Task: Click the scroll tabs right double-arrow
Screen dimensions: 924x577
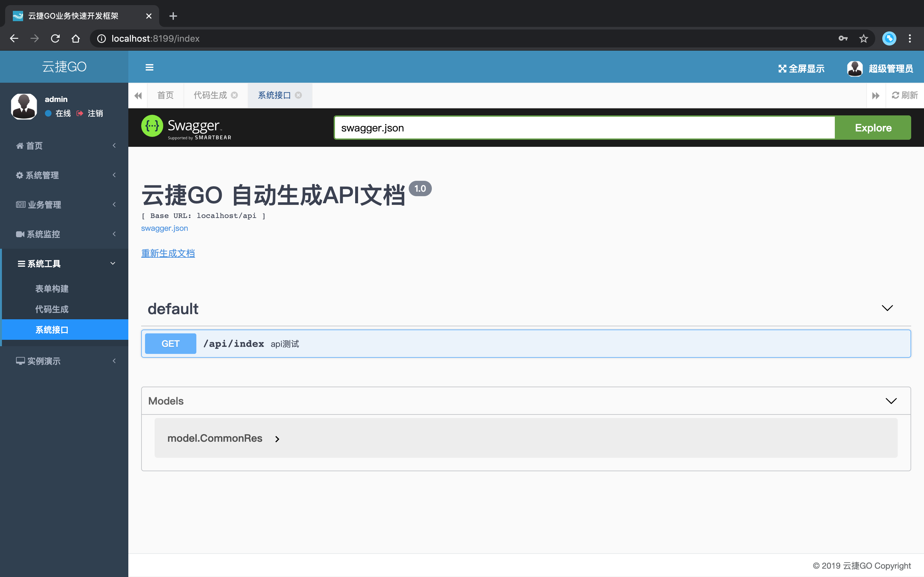Action: pyautogui.click(x=876, y=96)
